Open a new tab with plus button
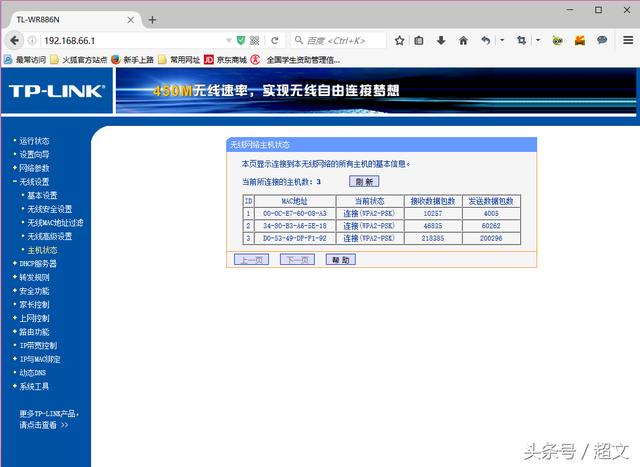The image size is (640, 467). [152, 20]
